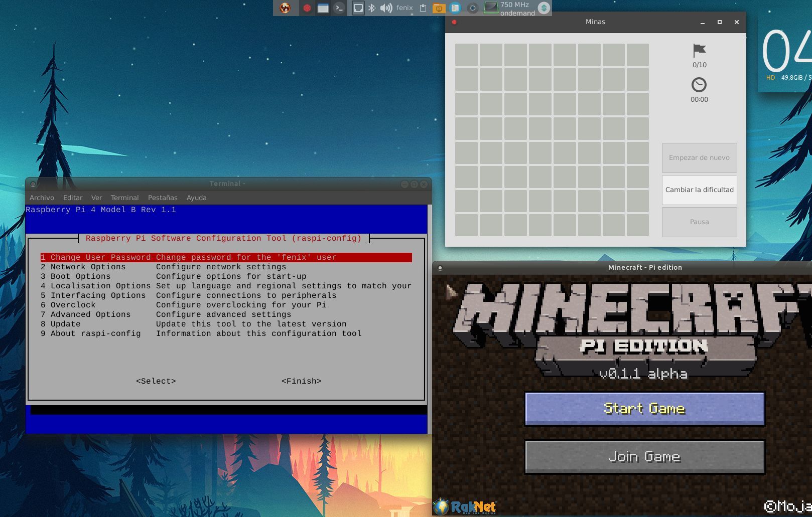812x517 pixels.
Task: Click the '750 MHz ondemand' CPU governor text
Action: (x=517, y=9)
